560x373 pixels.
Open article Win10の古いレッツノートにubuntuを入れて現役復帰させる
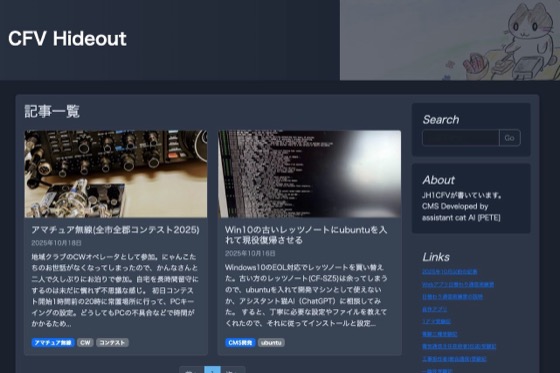306,235
